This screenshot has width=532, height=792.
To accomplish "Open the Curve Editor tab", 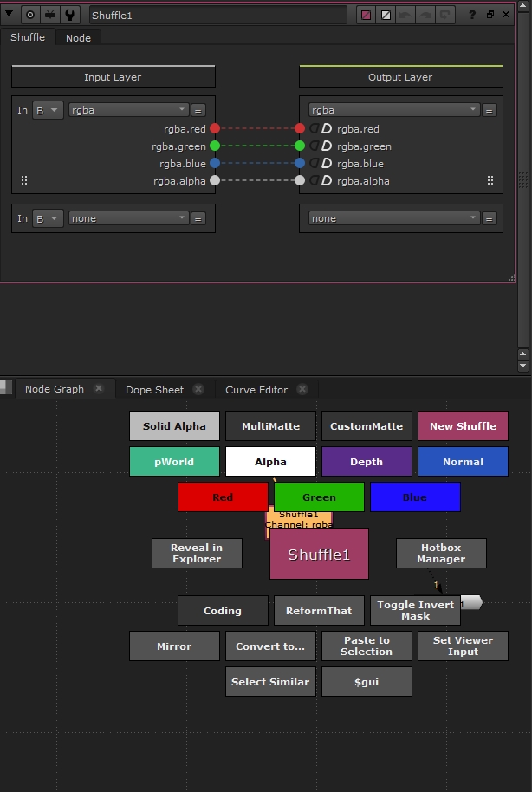I will click(256, 390).
